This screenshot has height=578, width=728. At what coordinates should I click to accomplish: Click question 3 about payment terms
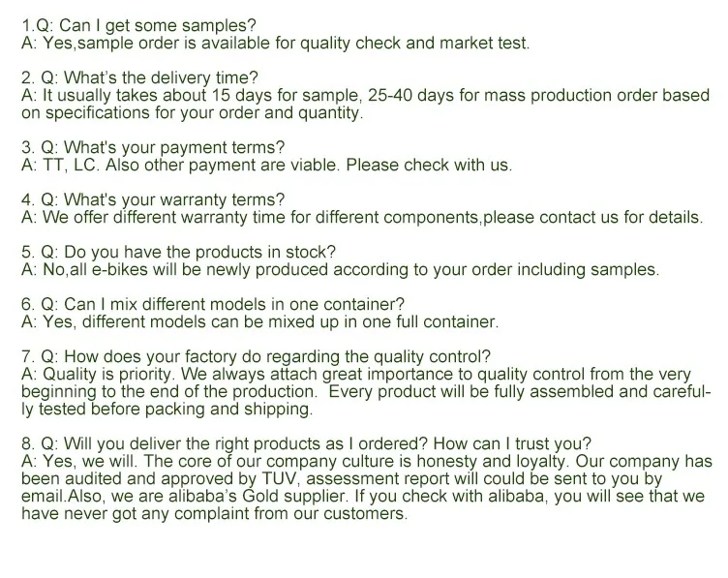pos(153,148)
